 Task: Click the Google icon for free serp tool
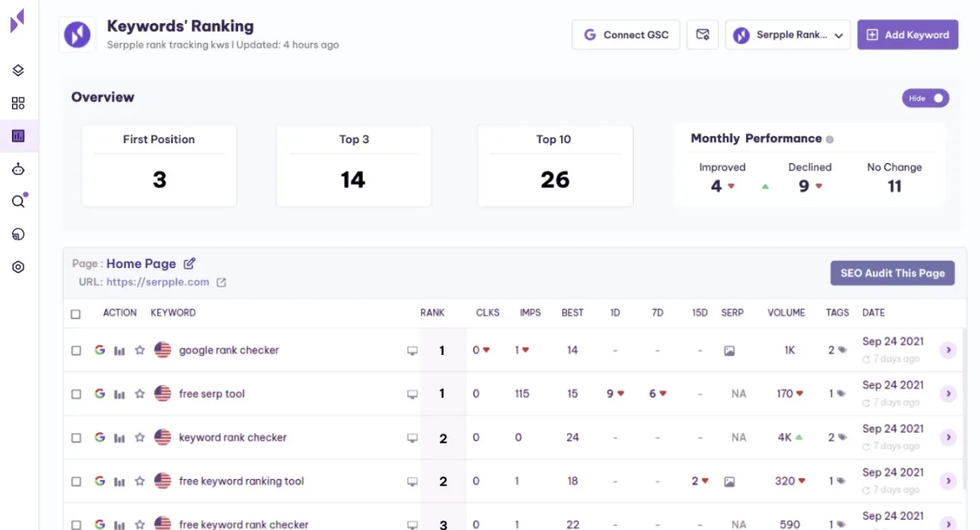(x=100, y=394)
